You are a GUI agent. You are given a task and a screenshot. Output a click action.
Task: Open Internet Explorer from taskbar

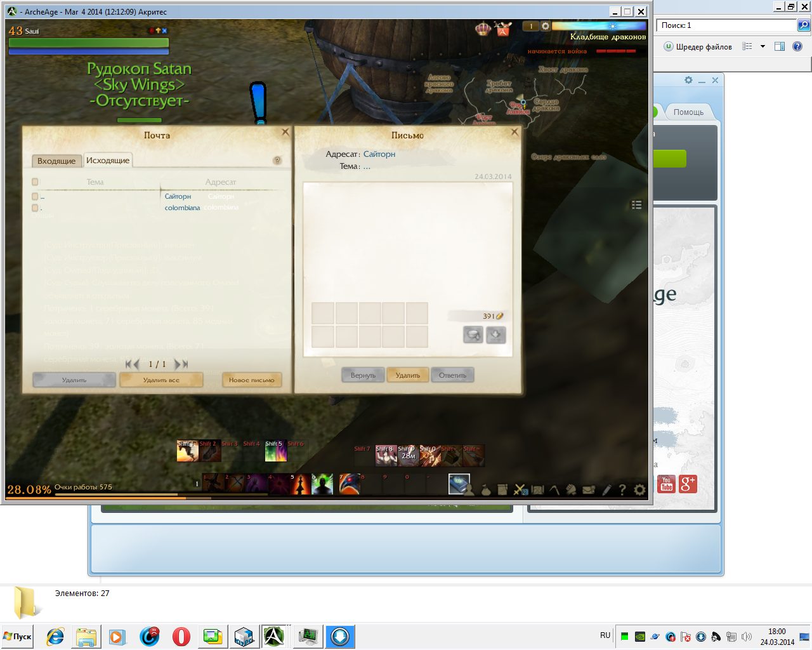click(55, 637)
